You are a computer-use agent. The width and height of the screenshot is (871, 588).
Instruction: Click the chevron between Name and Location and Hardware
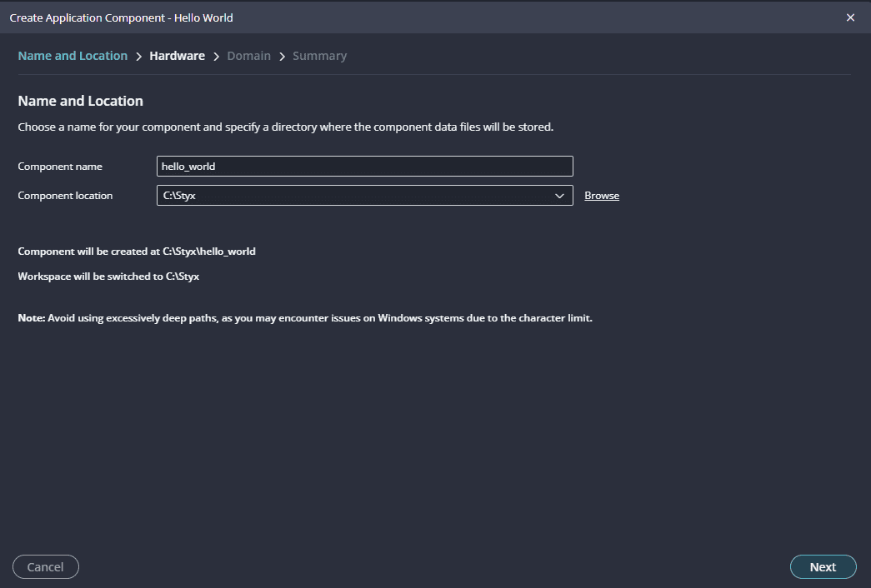tap(138, 57)
